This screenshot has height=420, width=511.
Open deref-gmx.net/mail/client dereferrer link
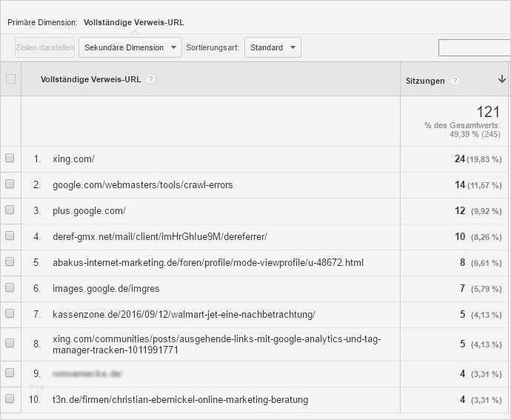[160, 236]
